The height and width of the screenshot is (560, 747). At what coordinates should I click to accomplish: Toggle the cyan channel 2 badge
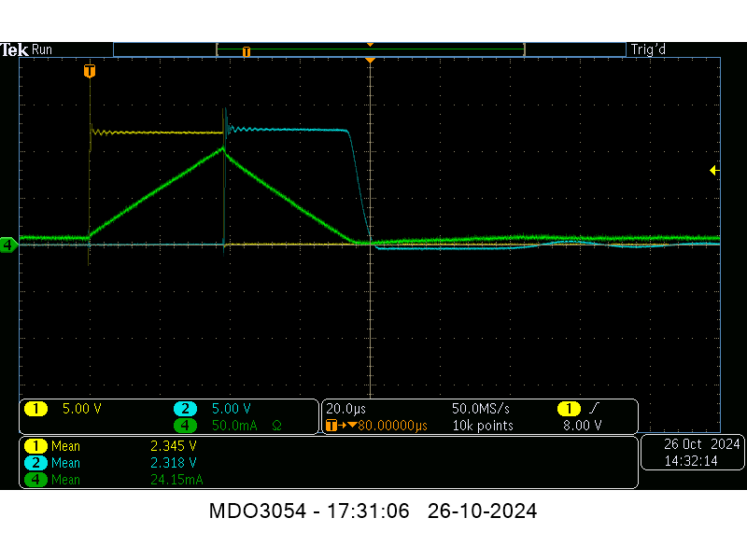tap(185, 409)
